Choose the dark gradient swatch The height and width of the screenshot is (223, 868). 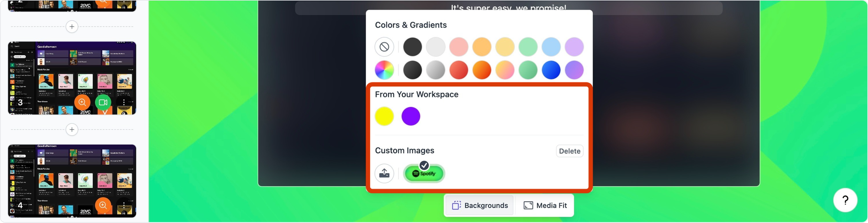point(412,70)
